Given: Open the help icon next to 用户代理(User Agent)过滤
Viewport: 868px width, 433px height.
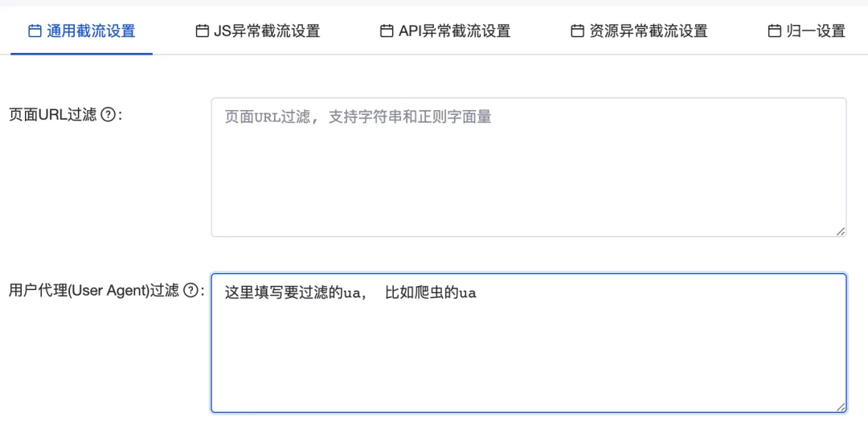Looking at the screenshot, I should 190,290.
